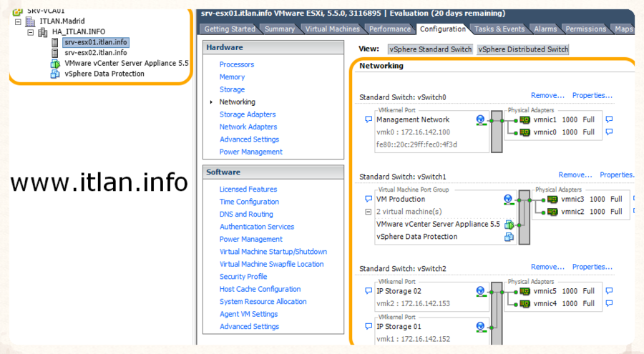The image size is (644, 354).
Task: Click the speech bubble icon beside vmnic1
Action: pos(609,120)
